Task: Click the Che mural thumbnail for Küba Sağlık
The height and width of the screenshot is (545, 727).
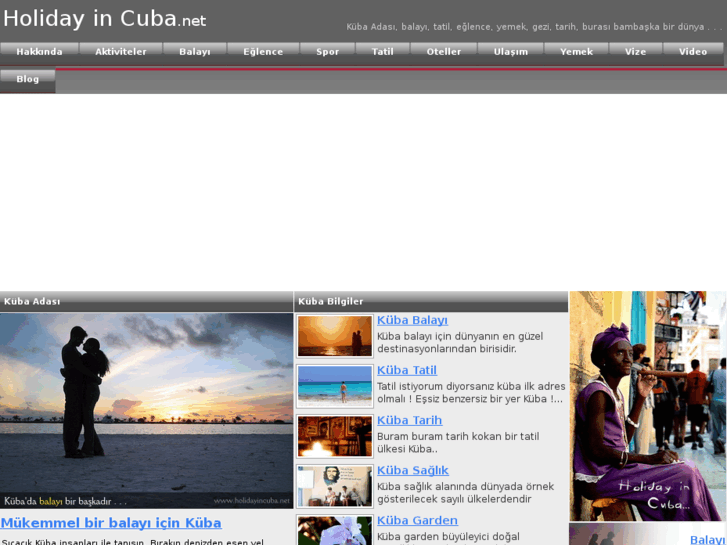Action: click(335, 487)
